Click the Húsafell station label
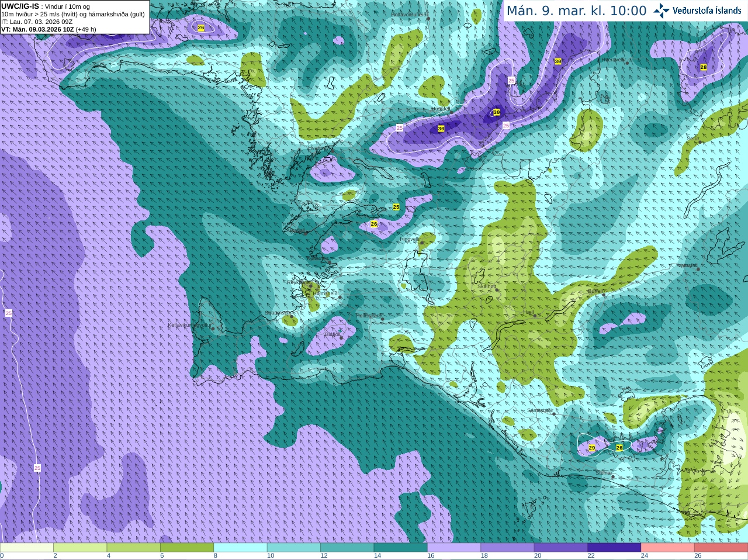 [x=441, y=109]
